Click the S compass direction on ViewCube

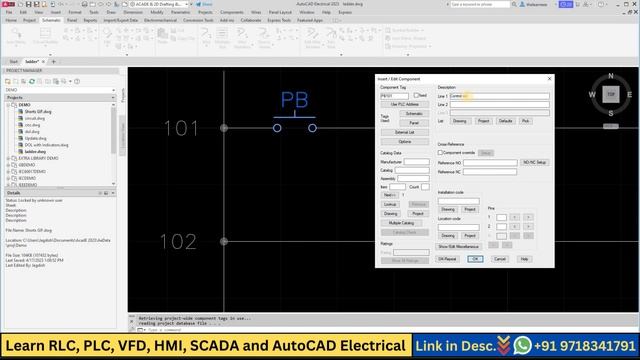[x=611, y=113]
